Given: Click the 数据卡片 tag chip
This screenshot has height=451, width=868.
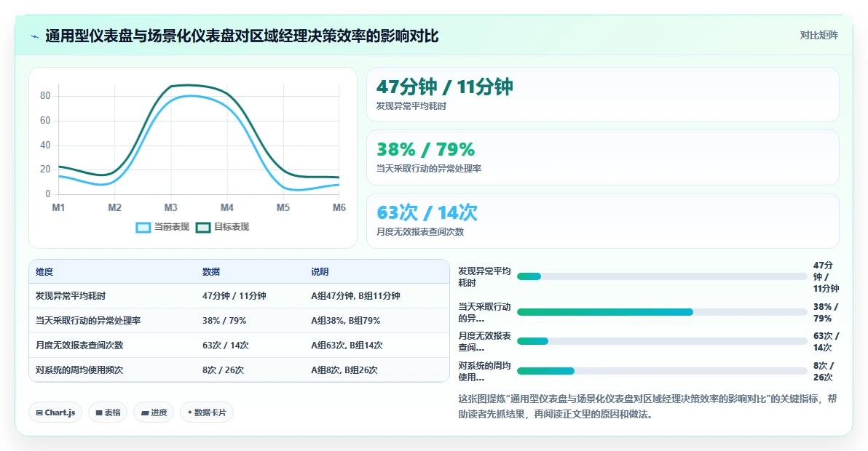Looking at the screenshot, I should click(207, 412).
